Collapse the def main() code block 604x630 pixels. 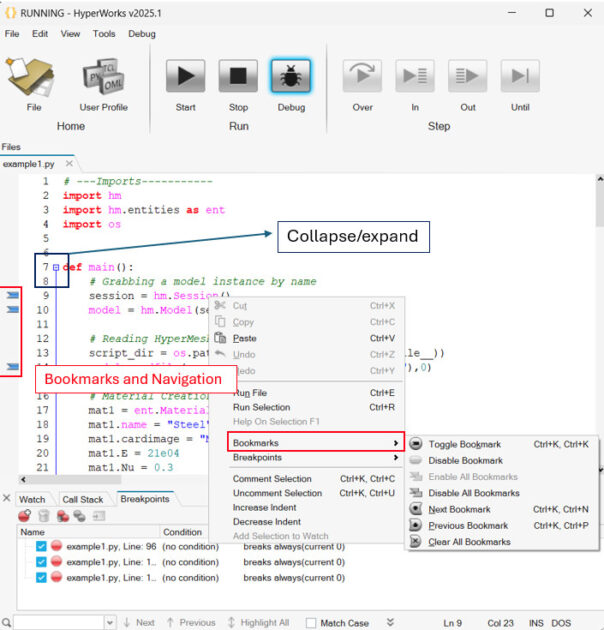tap(55, 267)
